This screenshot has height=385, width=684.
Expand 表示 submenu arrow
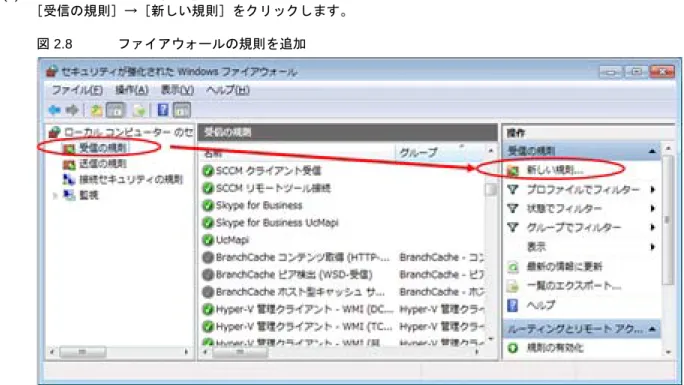pos(653,247)
